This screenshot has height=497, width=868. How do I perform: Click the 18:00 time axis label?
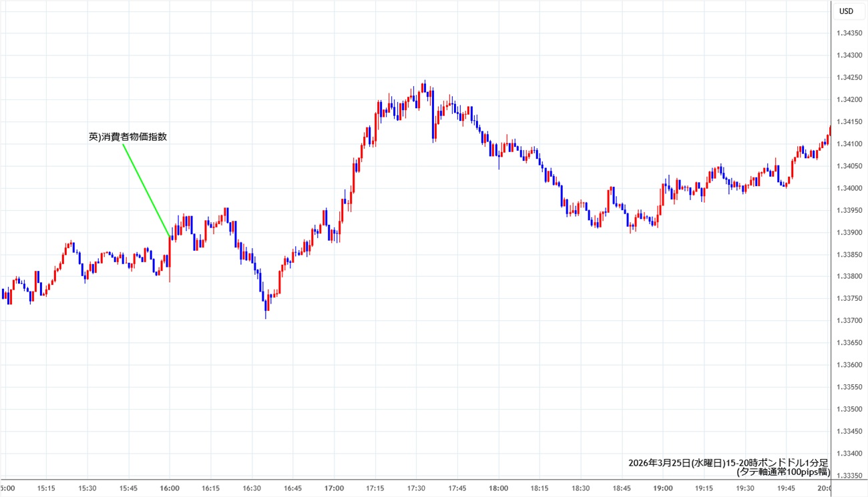coord(498,488)
